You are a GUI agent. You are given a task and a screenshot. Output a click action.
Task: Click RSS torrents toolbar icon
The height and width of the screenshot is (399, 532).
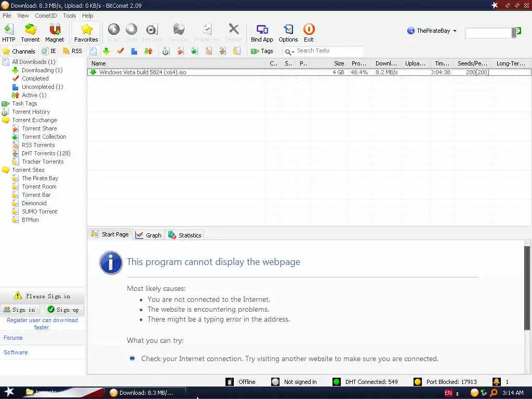coord(208,51)
